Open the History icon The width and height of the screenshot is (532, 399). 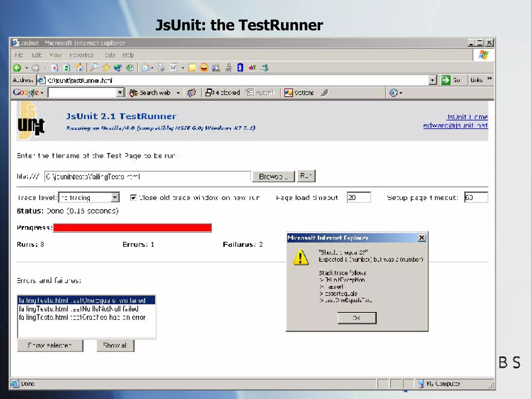(130, 68)
